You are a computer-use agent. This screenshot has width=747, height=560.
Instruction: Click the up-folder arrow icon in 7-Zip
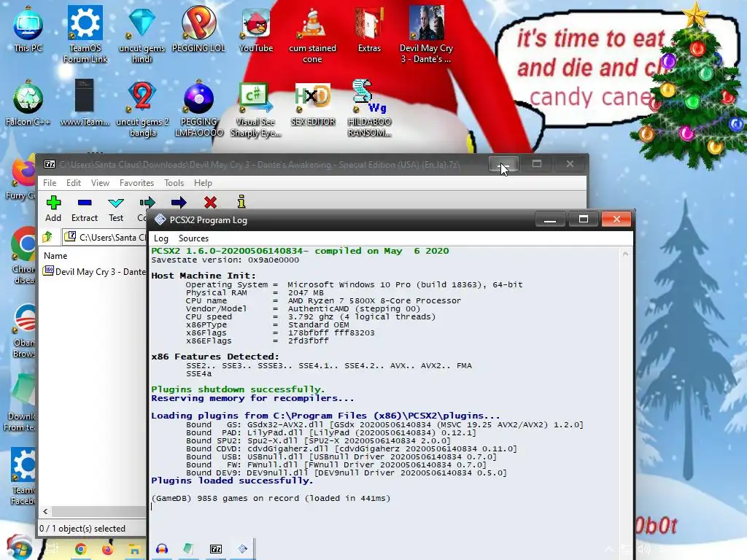pos(47,237)
